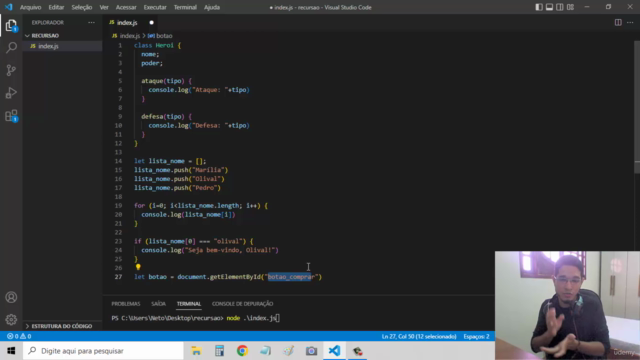Open Calculator from taskbar

click(219, 351)
